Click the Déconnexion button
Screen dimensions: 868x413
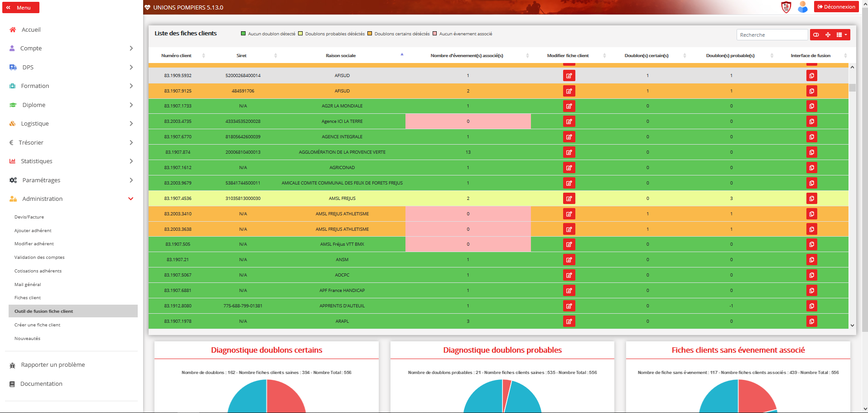836,7
